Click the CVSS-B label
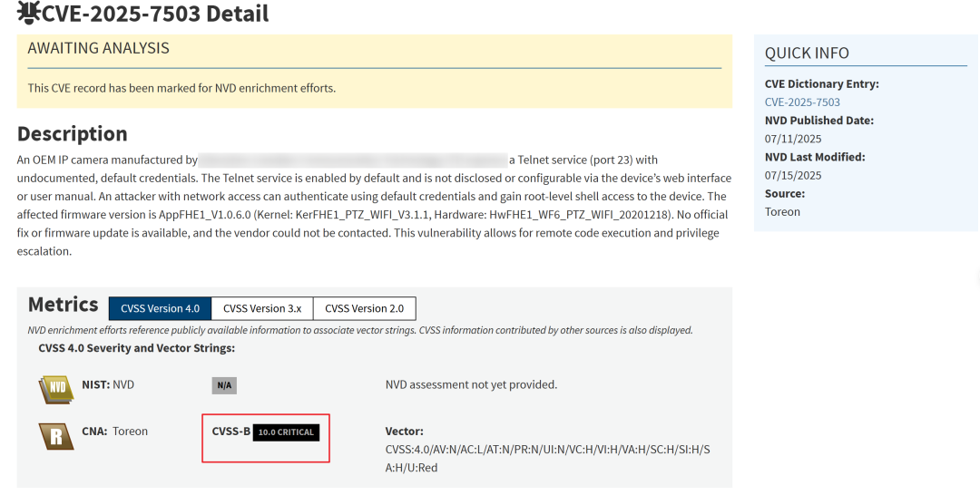 (230, 432)
